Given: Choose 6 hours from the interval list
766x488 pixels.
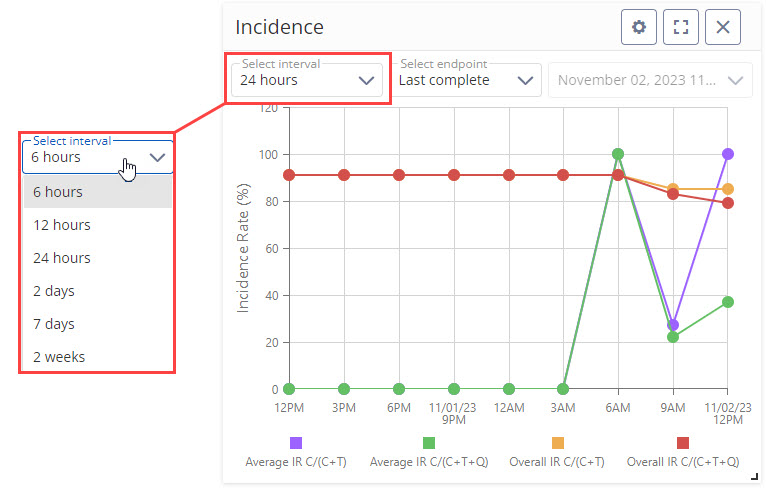Looking at the screenshot, I should coord(57,192).
